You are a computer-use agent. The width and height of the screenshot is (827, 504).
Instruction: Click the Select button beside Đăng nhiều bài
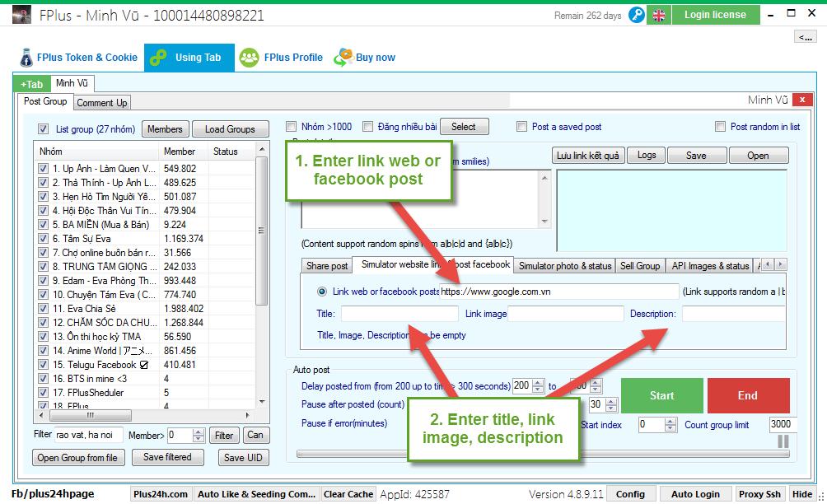point(464,127)
